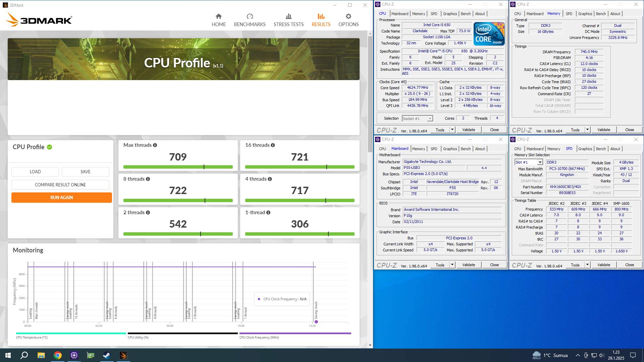Click Close button in SPD tab window
Viewport: 644px width, 362px height.
click(630, 265)
